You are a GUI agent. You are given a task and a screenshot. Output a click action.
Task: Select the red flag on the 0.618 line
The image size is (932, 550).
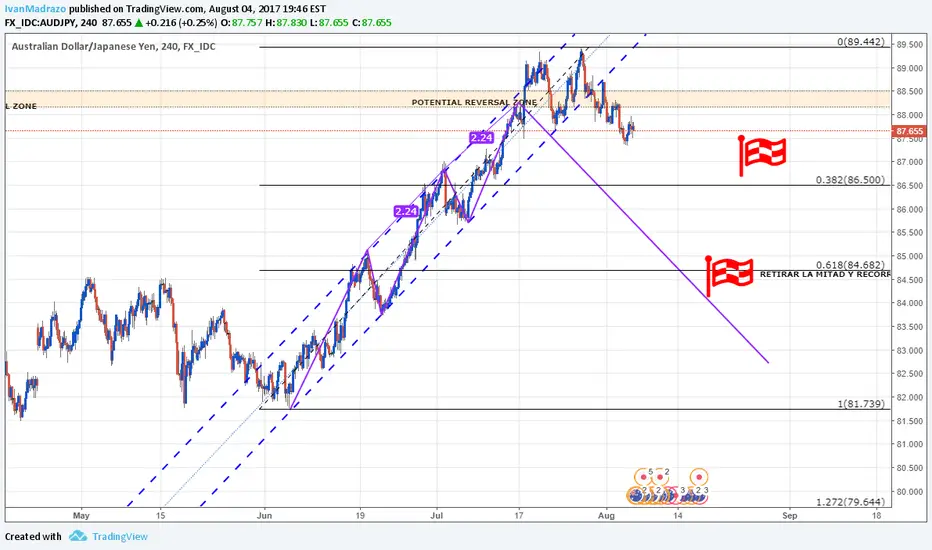click(x=729, y=276)
